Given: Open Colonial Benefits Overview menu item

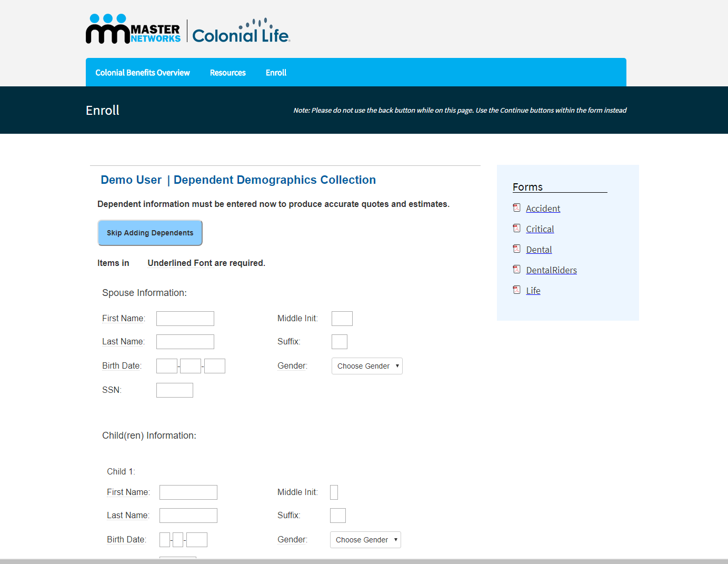Looking at the screenshot, I should (142, 73).
